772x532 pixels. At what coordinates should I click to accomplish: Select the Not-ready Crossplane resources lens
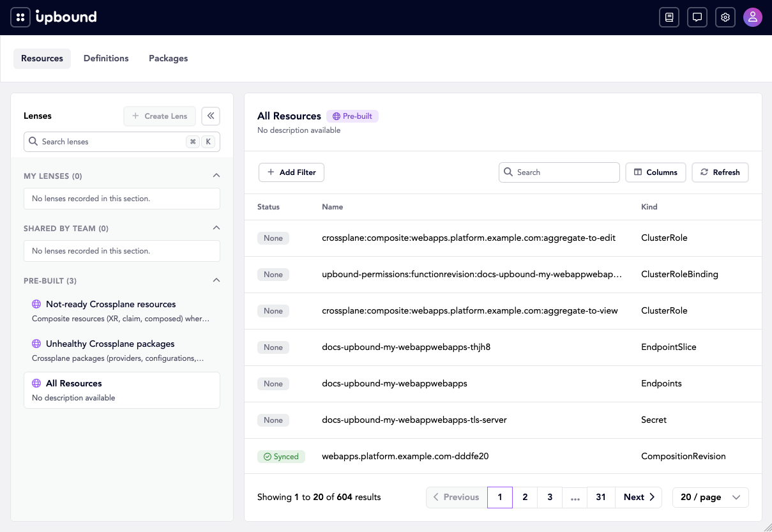(122, 311)
